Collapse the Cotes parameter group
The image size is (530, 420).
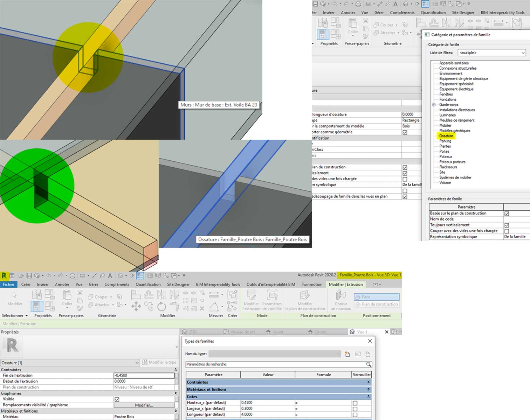click(x=368, y=397)
